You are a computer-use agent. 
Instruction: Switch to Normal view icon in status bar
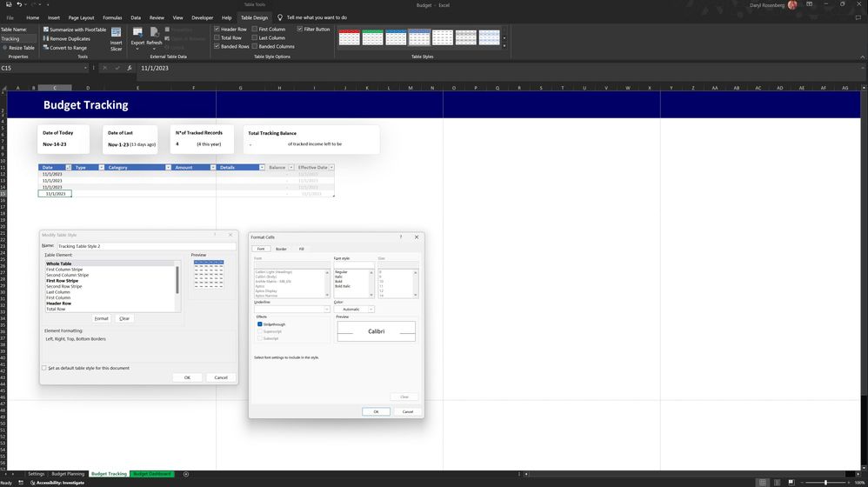(x=762, y=483)
